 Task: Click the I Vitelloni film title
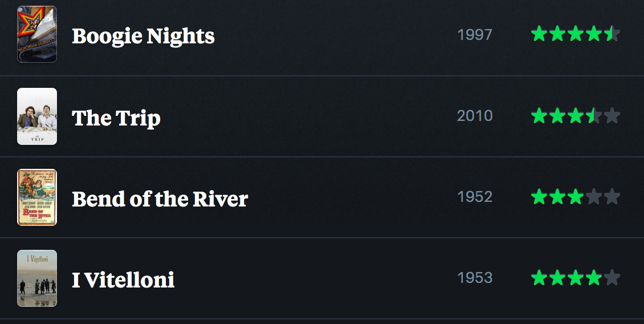click(x=123, y=280)
